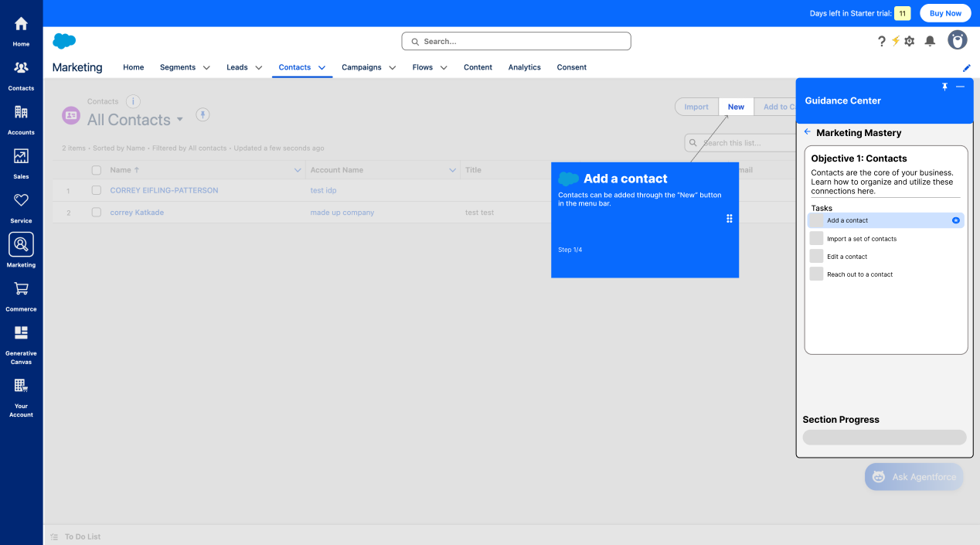Click the notifications bell icon

pos(930,41)
